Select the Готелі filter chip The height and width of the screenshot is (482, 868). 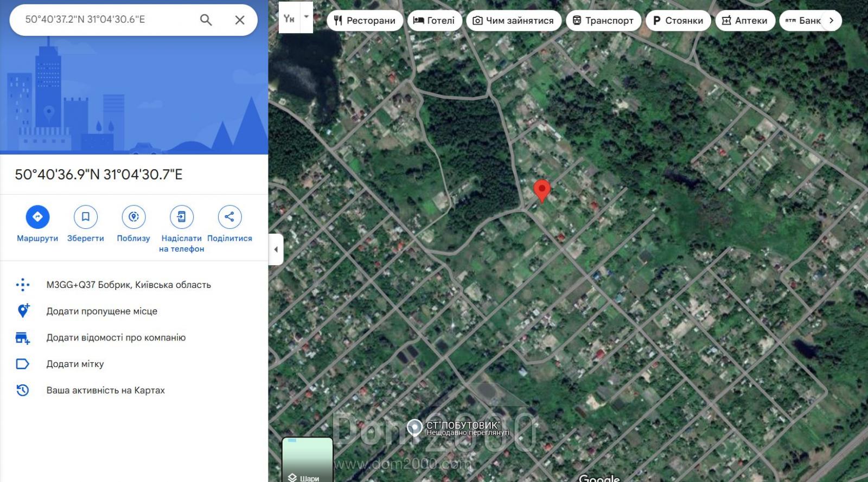pos(435,21)
